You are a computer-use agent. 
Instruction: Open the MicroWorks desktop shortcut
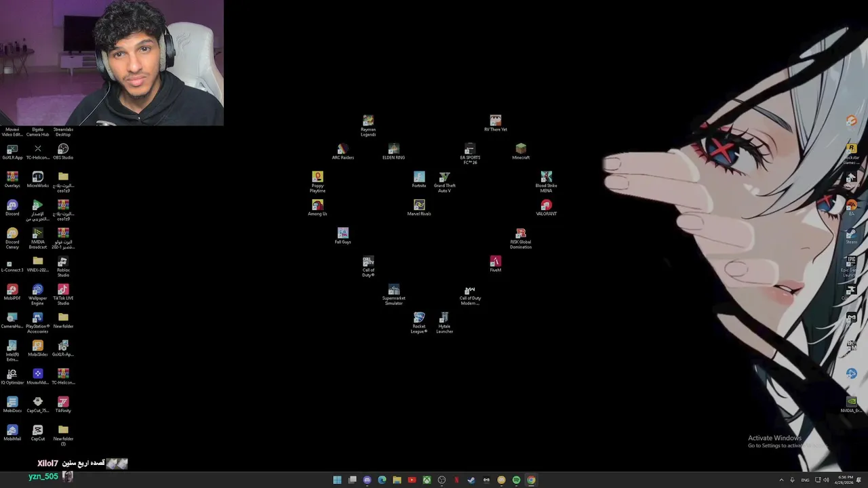pos(38,180)
